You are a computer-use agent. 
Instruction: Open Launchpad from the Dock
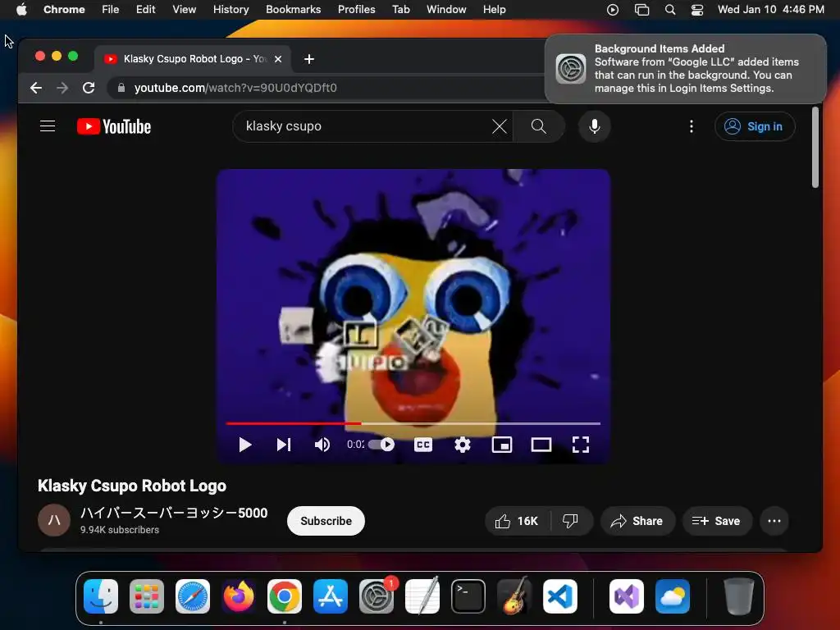coord(147,596)
